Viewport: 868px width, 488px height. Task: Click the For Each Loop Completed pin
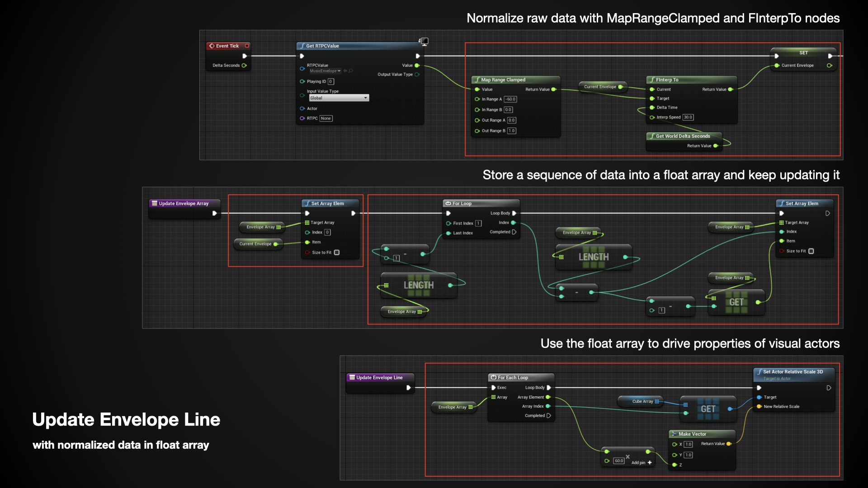click(x=549, y=416)
